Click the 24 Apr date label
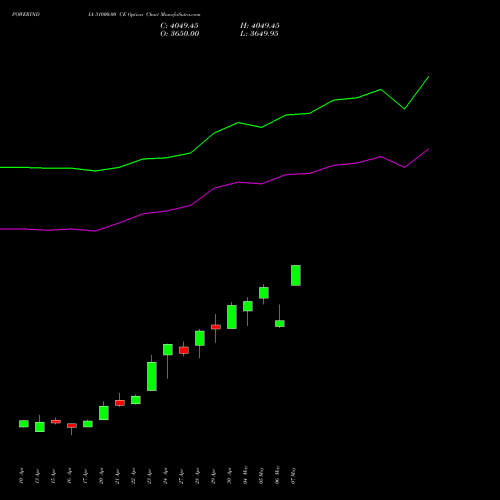 pos(165,476)
